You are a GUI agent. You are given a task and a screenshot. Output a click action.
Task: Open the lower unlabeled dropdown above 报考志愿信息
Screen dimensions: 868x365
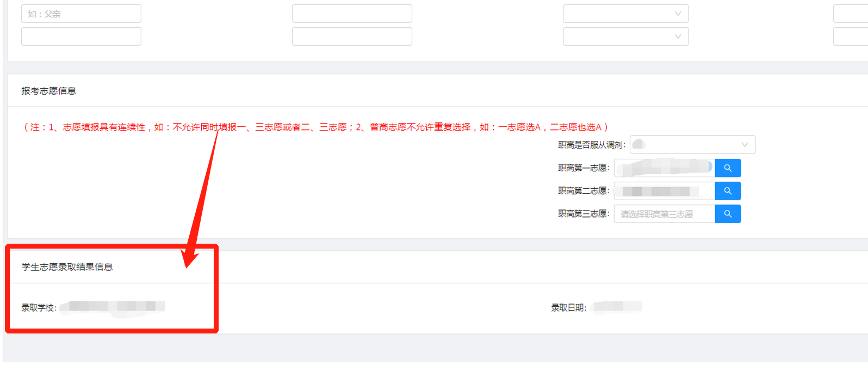[625, 36]
